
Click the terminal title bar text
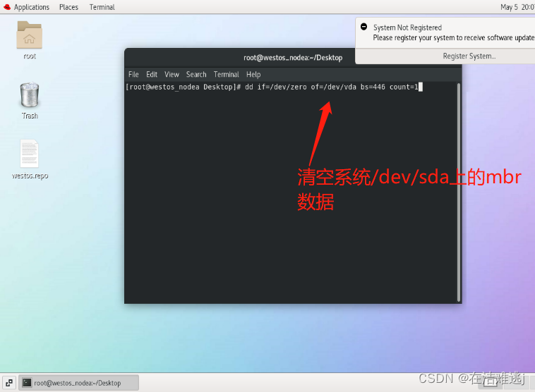tap(293, 58)
